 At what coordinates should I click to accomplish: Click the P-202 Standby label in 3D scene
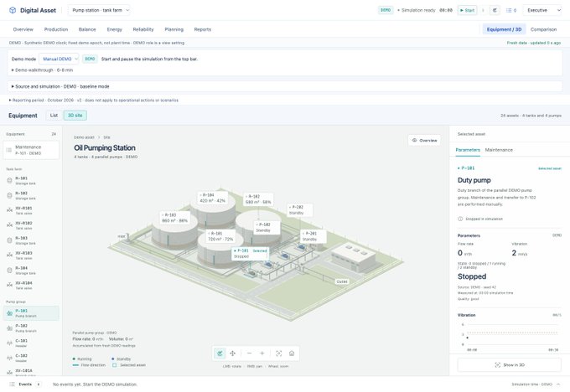click(300, 209)
